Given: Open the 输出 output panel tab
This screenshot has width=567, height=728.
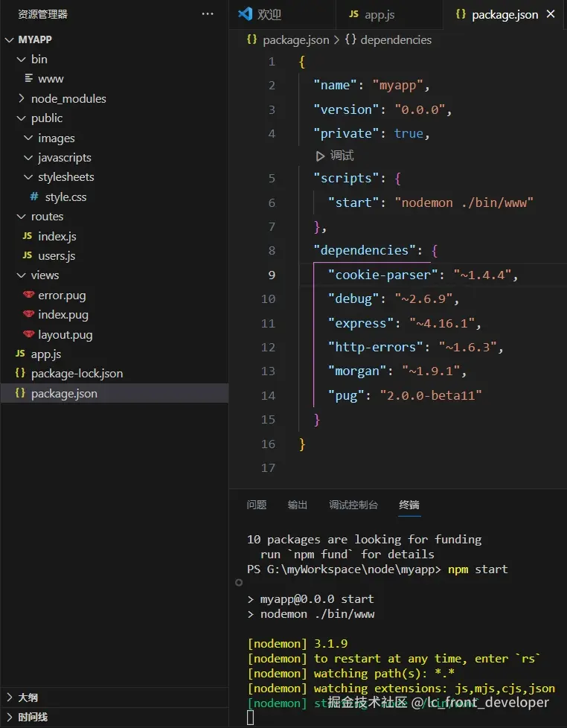Looking at the screenshot, I should [298, 505].
